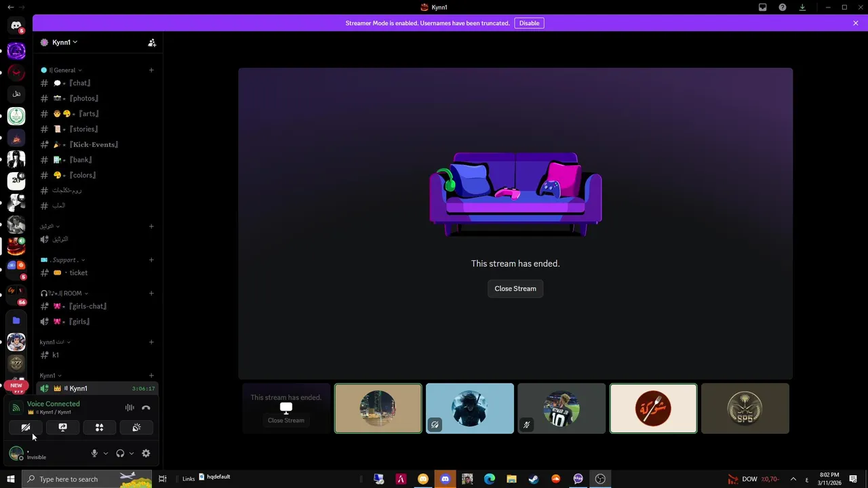868x488 pixels.
Task: Open the 『photos』 channel
Action: pyautogui.click(x=97, y=98)
